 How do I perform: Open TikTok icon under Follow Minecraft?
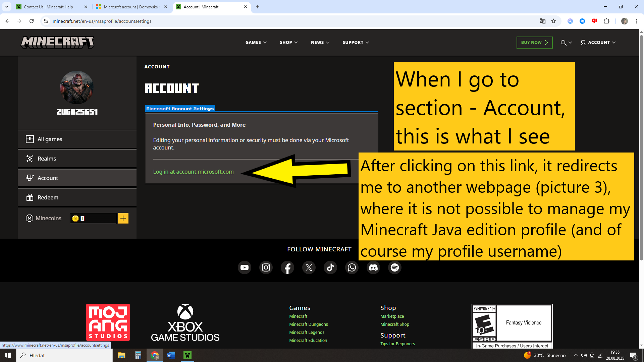[330, 267]
